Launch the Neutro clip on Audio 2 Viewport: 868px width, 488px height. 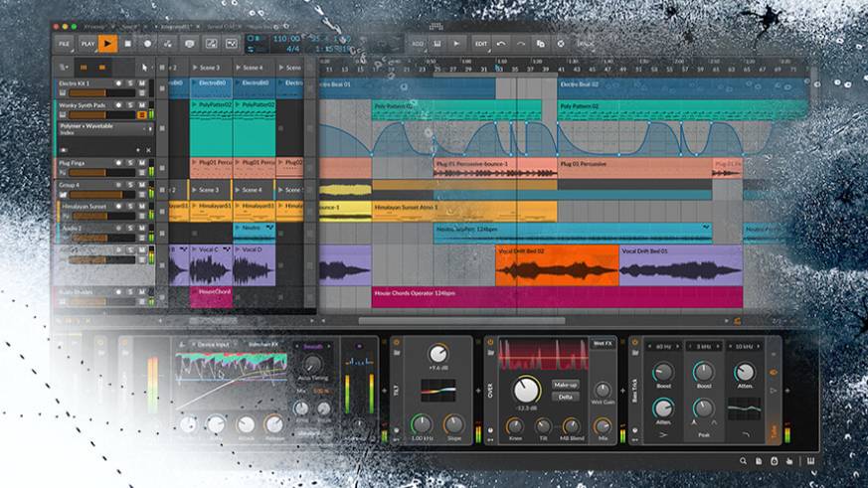(239, 228)
